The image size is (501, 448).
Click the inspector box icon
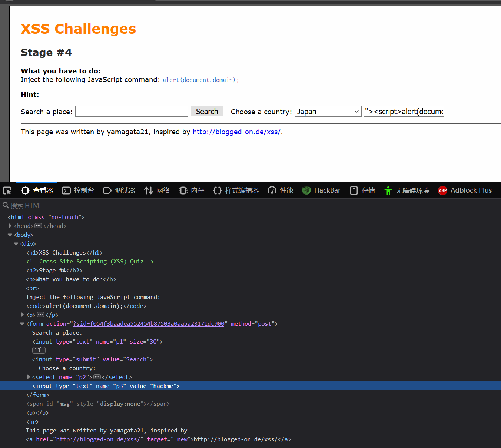point(25,190)
